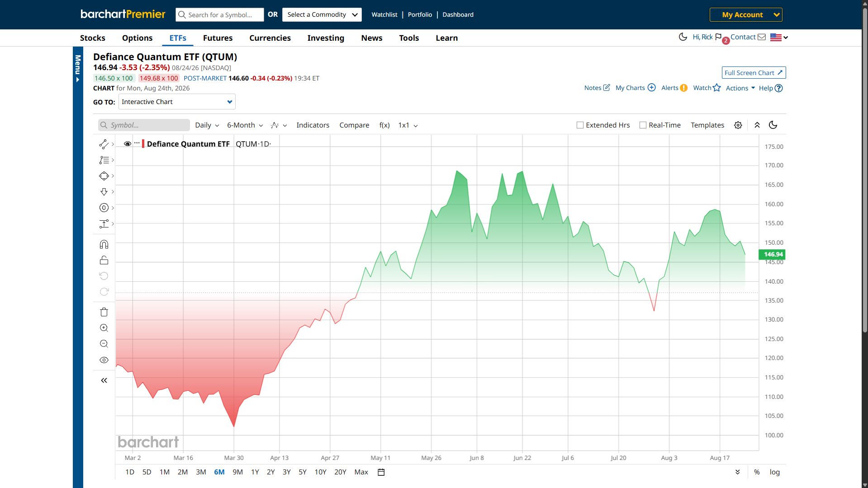Image resolution: width=868 pixels, height=488 pixels.
Task: Delete drawings with the trash icon
Action: click(104, 312)
